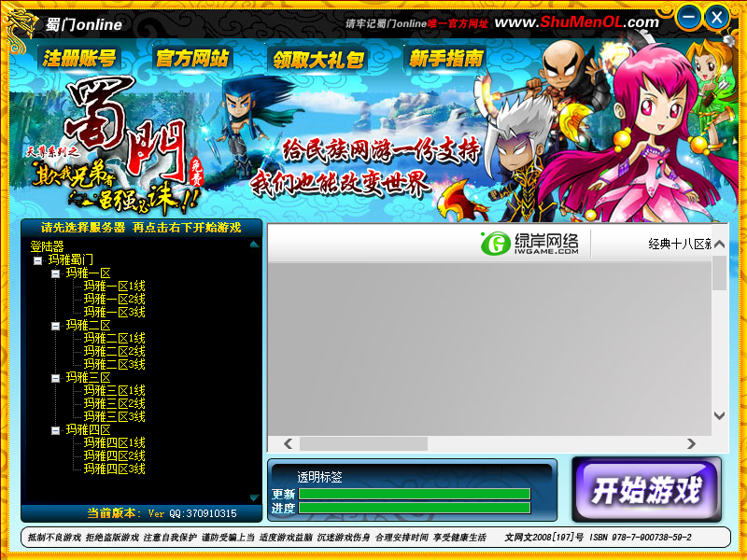Collapse the 玛雅一区 server group

(55, 273)
